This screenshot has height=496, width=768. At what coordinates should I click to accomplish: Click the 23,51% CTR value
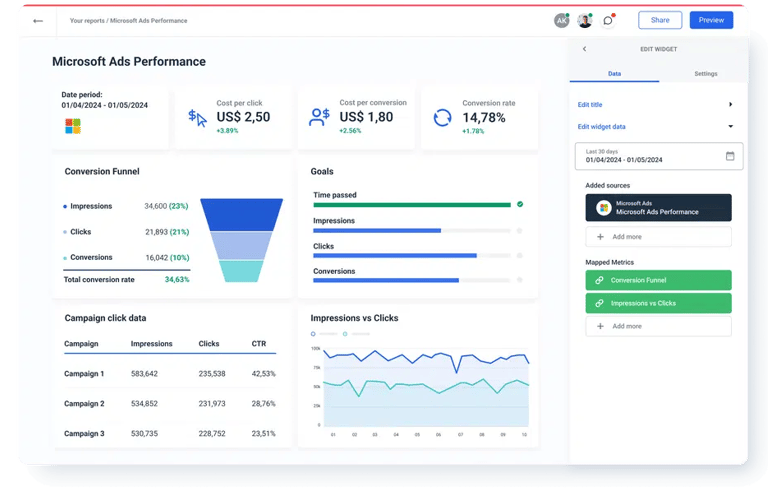click(264, 433)
